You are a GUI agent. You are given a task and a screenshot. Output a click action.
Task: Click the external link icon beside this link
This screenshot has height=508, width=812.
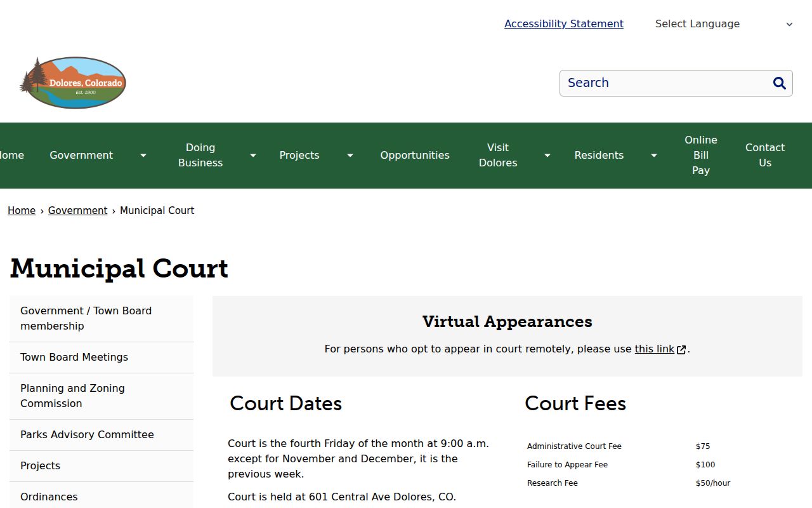(681, 349)
